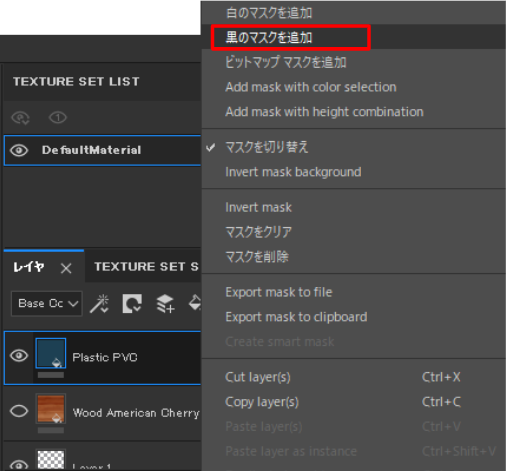Click the solo texture set eye icon

tap(58, 117)
